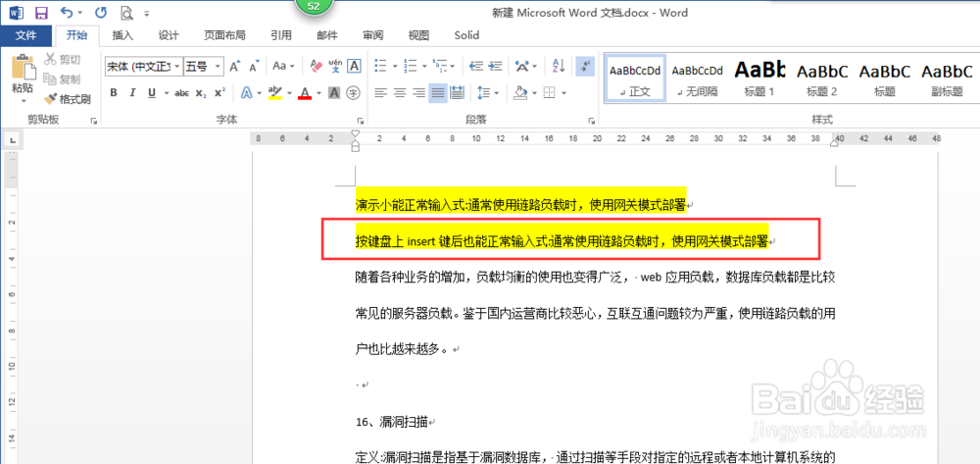Switch to the Solid tab
This screenshot has height=464, width=980.
466,35
